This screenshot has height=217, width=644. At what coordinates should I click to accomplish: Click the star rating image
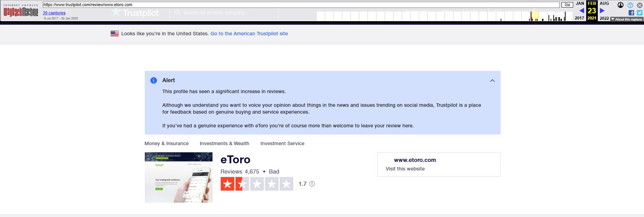click(257, 184)
